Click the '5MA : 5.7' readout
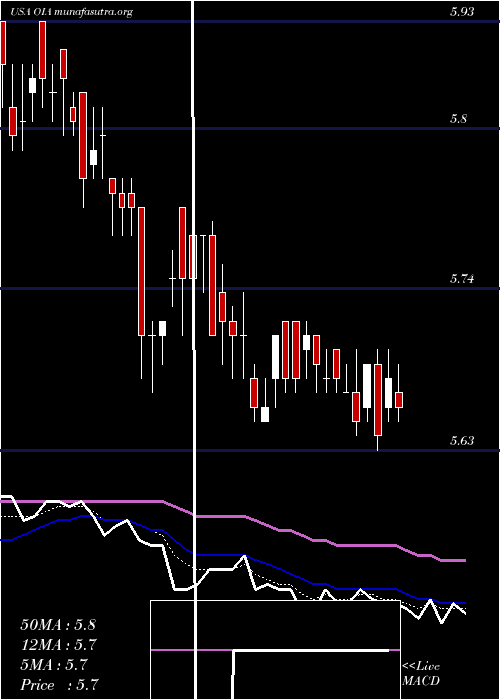 [x=54, y=665]
